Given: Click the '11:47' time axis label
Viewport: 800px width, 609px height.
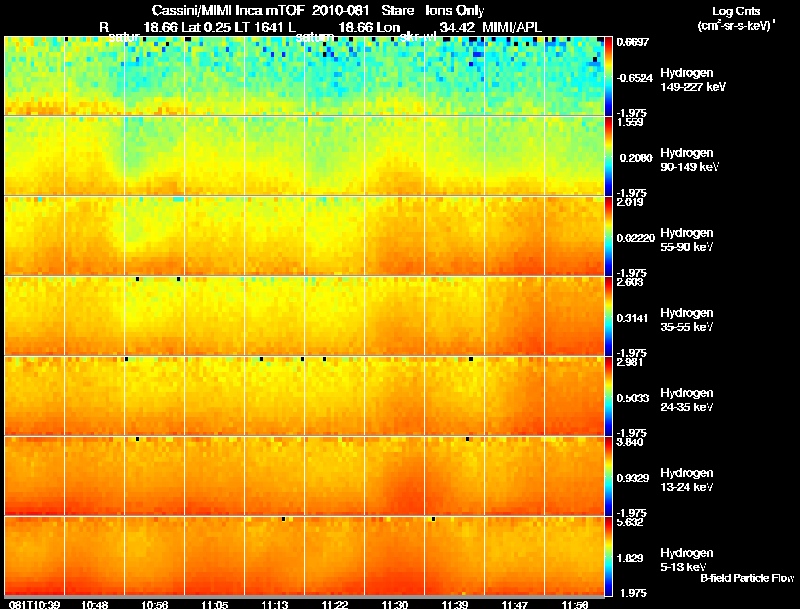Looking at the screenshot, I should coord(514,604).
